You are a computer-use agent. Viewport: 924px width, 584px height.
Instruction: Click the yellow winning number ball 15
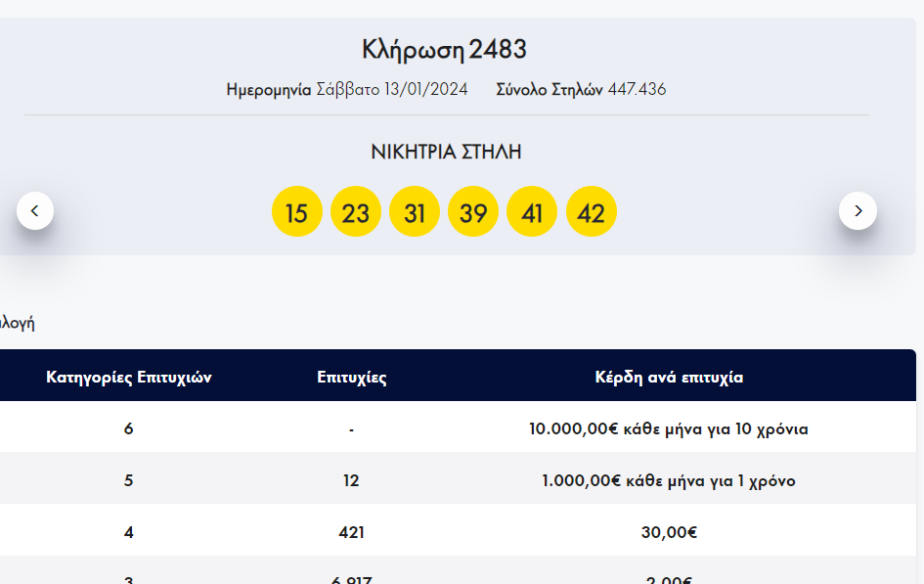pyautogui.click(x=296, y=212)
